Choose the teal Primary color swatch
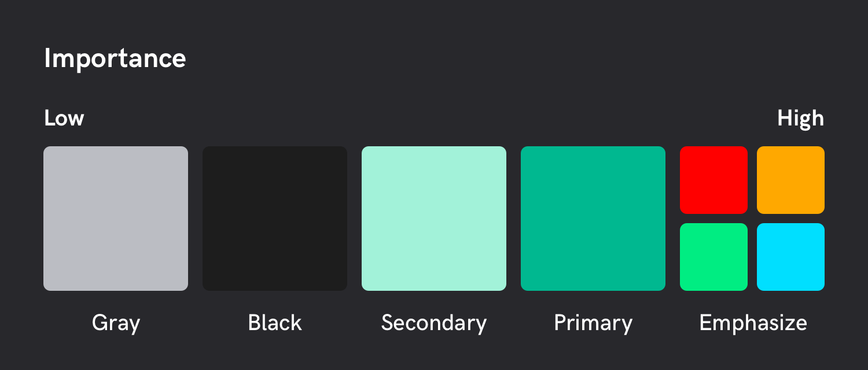This screenshot has height=370, width=868. click(x=593, y=219)
